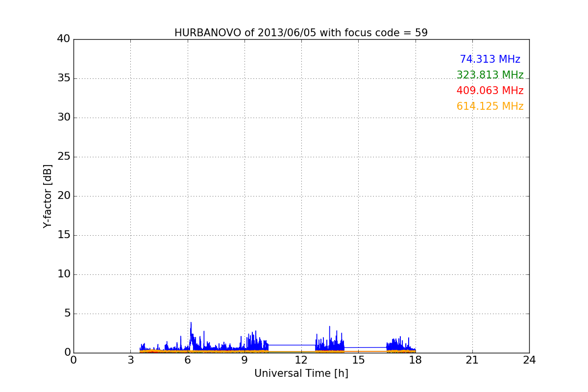Click the x-axis tick label 12
This screenshot has height=392, width=588.
point(301,360)
